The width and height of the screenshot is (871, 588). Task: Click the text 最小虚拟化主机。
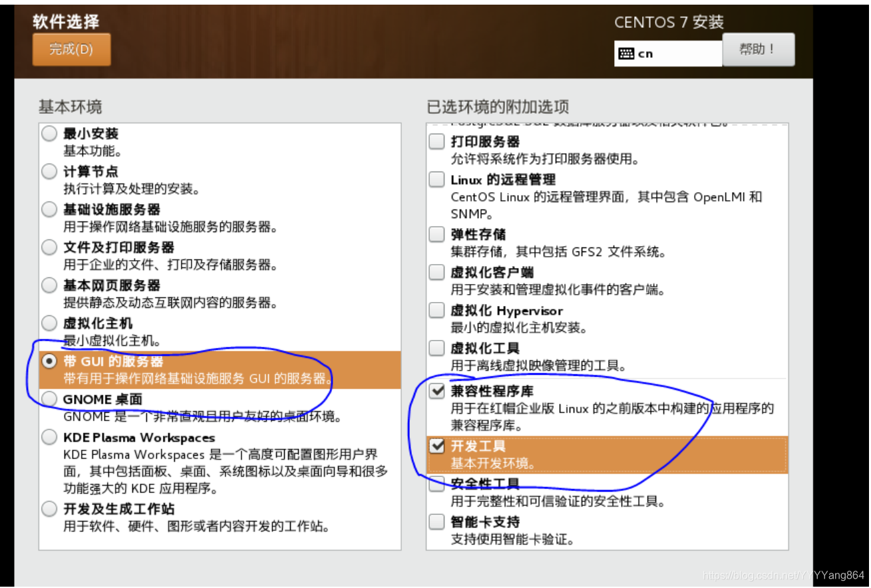pos(112,341)
